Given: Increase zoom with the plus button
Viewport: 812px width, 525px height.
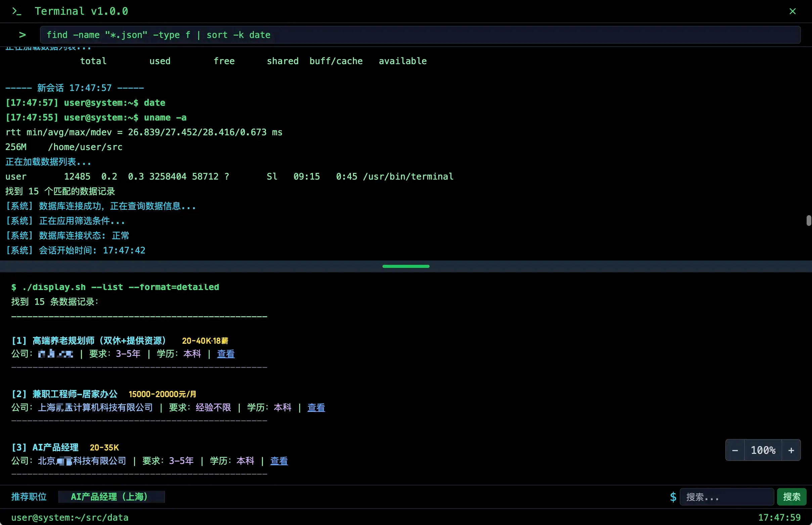Looking at the screenshot, I should coord(791,450).
